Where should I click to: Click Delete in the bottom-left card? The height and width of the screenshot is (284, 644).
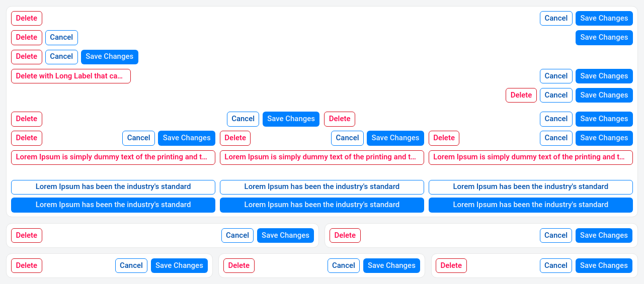[x=27, y=265]
